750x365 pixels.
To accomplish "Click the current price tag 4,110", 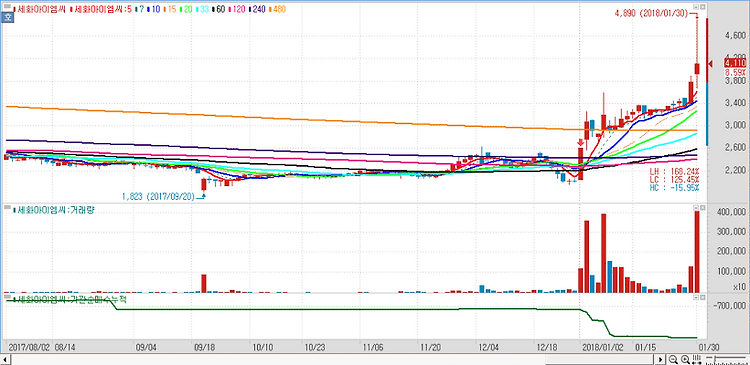I will point(734,63).
